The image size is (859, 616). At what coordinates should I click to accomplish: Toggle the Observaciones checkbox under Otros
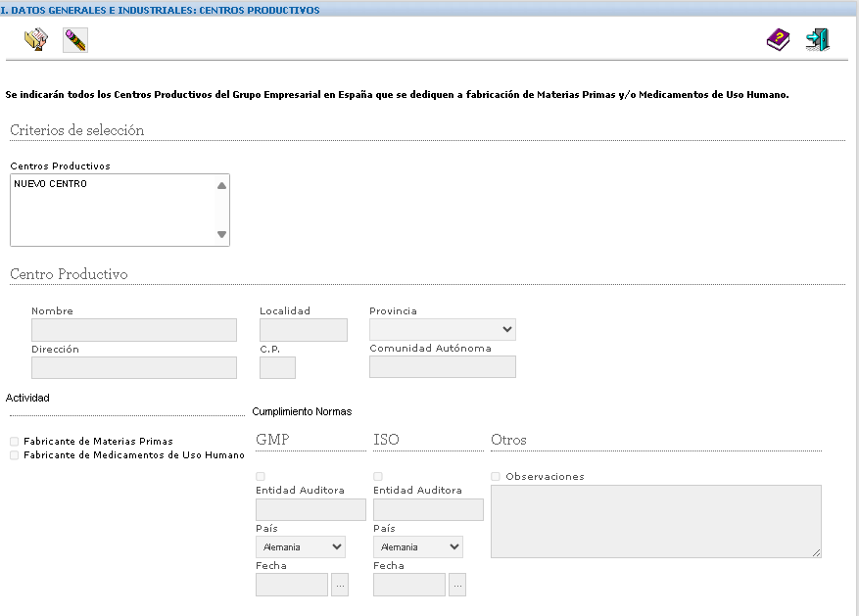[496, 477]
